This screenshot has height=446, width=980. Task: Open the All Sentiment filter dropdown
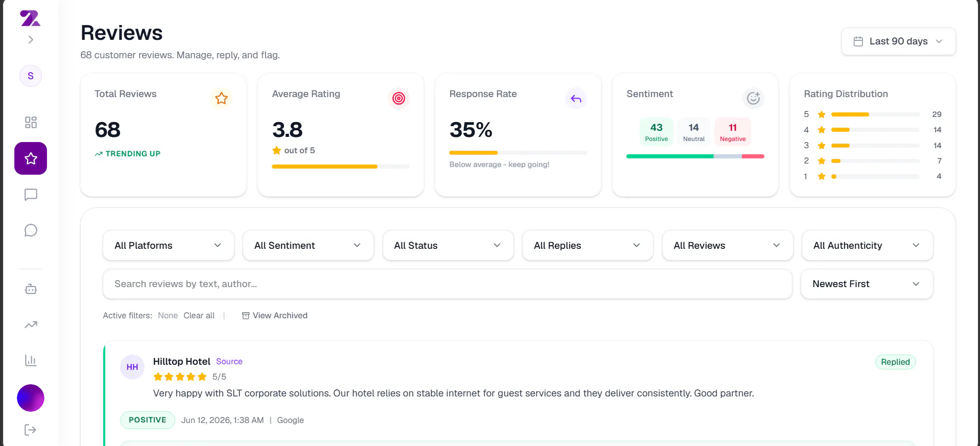[x=308, y=245]
